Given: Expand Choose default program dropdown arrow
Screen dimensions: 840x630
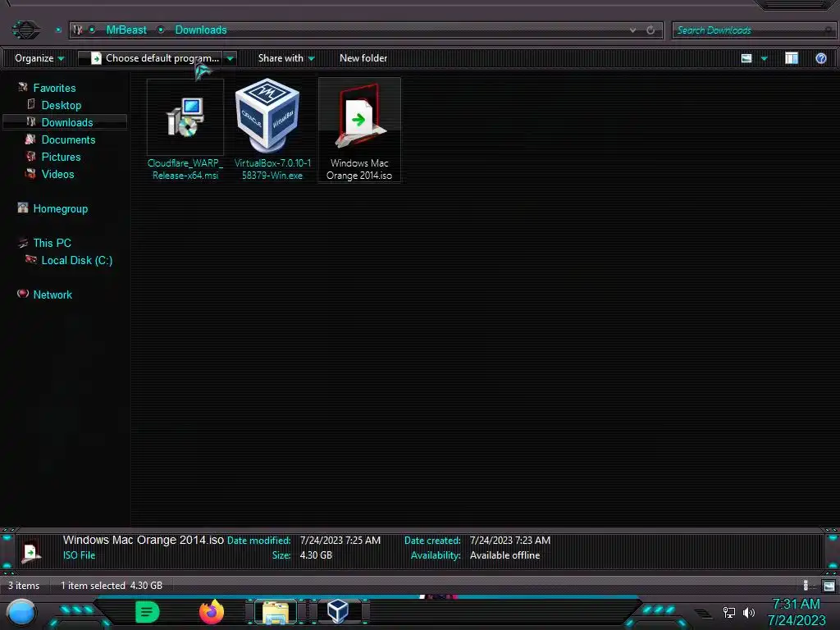Looking at the screenshot, I should coord(231,58).
